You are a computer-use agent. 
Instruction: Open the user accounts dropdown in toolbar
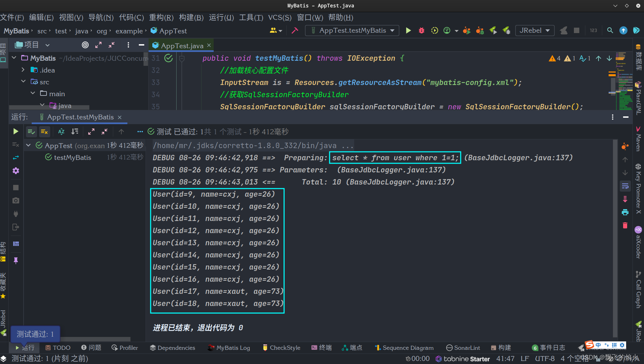pyautogui.click(x=276, y=31)
